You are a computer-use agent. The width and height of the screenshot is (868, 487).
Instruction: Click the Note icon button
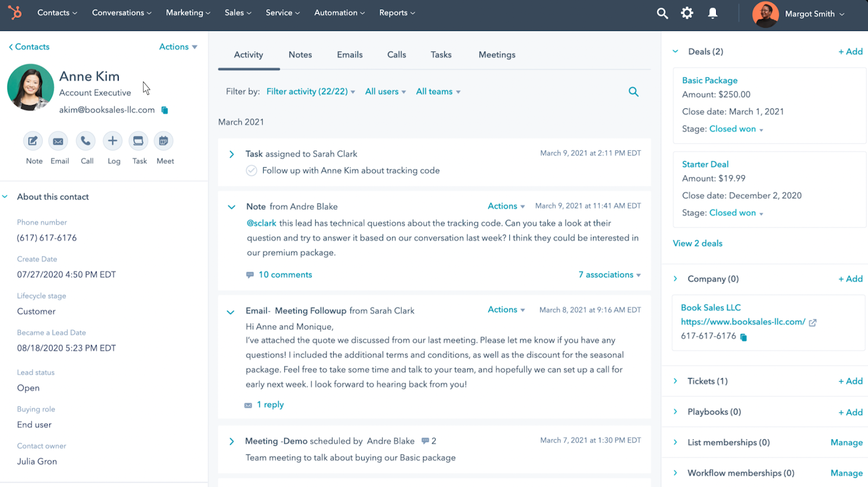click(33, 141)
